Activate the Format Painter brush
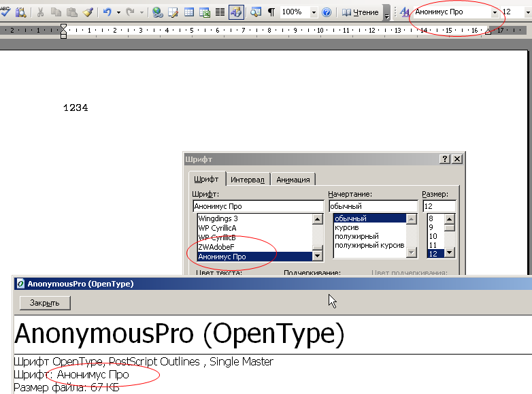Screen dimensions: 532x394 pos(88,12)
